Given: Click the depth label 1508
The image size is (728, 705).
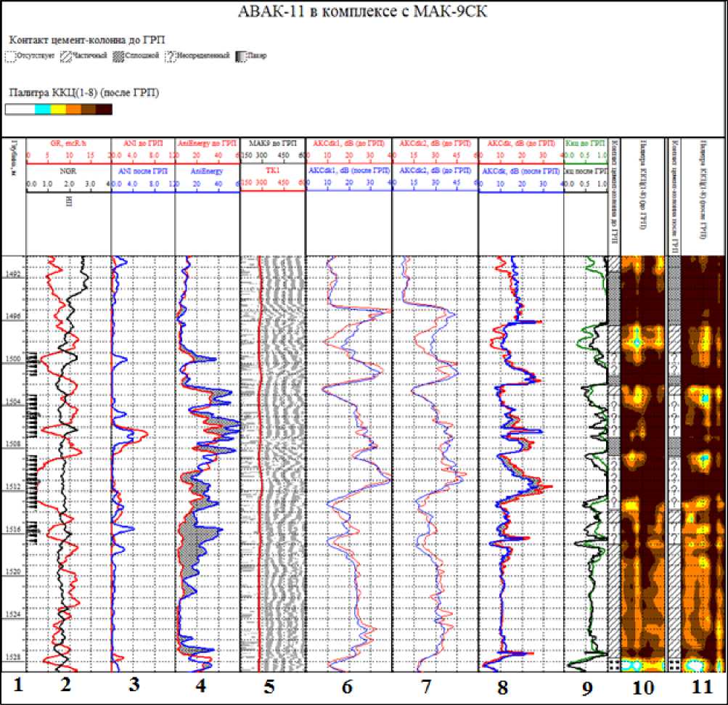Looking at the screenshot, I should (x=12, y=444).
